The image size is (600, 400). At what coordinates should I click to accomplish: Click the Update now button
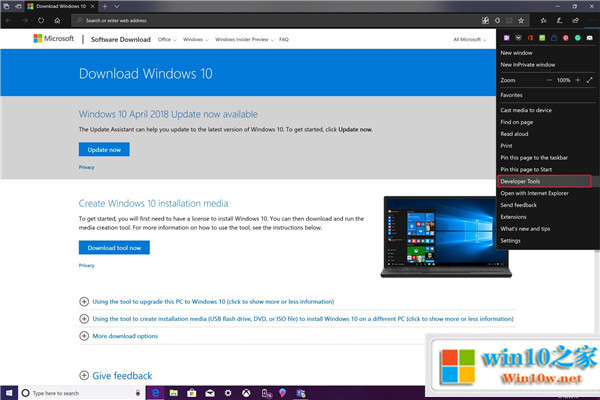coord(104,150)
